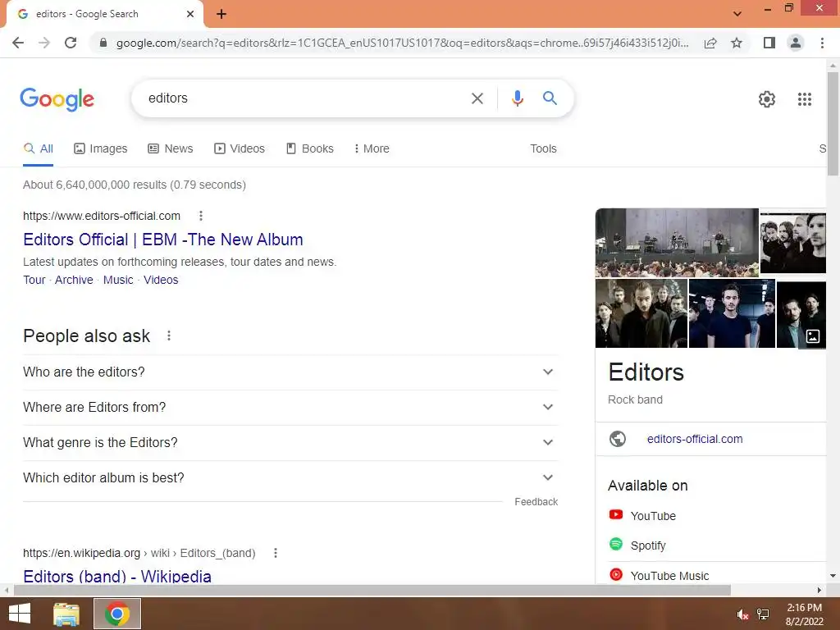Open Editors (band) Wikipedia result
Viewport: 840px width, 630px height.
(x=117, y=577)
